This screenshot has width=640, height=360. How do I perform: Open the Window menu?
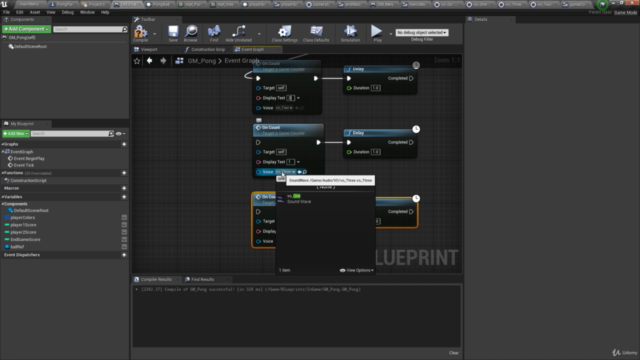coord(87,12)
